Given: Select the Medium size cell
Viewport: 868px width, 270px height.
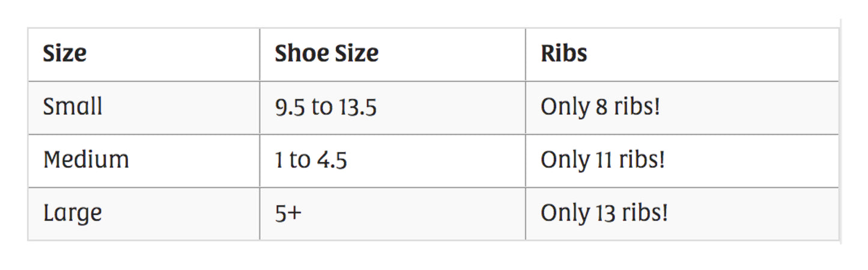Looking at the screenshot, I should (86, 160).
